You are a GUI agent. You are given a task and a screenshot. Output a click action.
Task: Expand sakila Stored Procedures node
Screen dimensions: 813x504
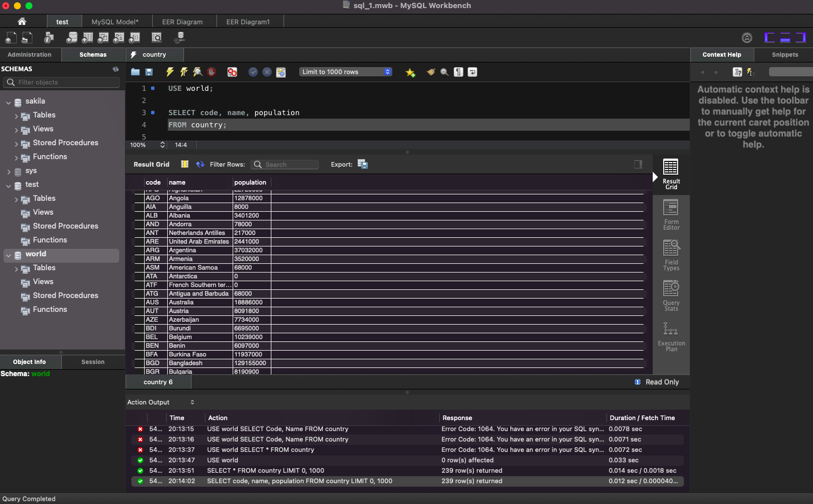(16, 144)
